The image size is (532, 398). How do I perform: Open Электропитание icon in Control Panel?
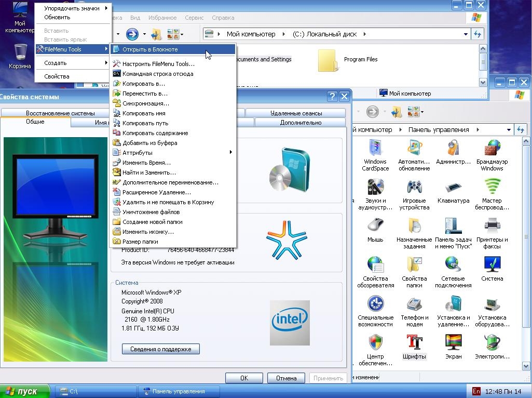492,347
